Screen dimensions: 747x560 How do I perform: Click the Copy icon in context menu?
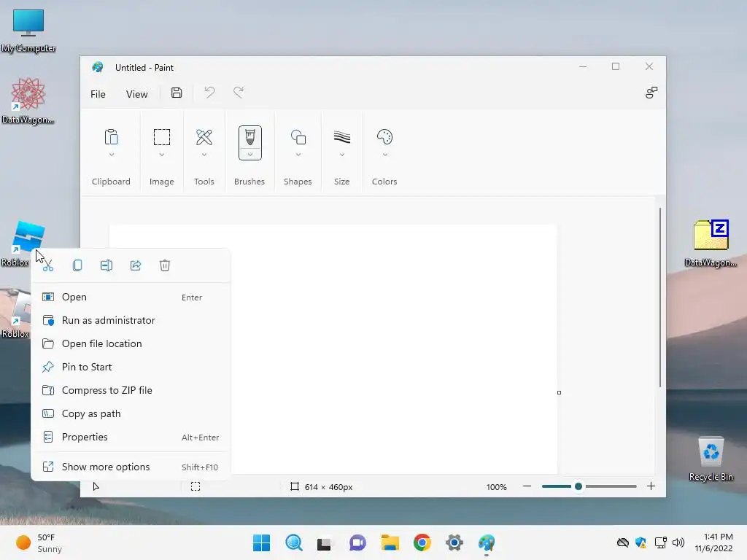click(x=77, y=265)
